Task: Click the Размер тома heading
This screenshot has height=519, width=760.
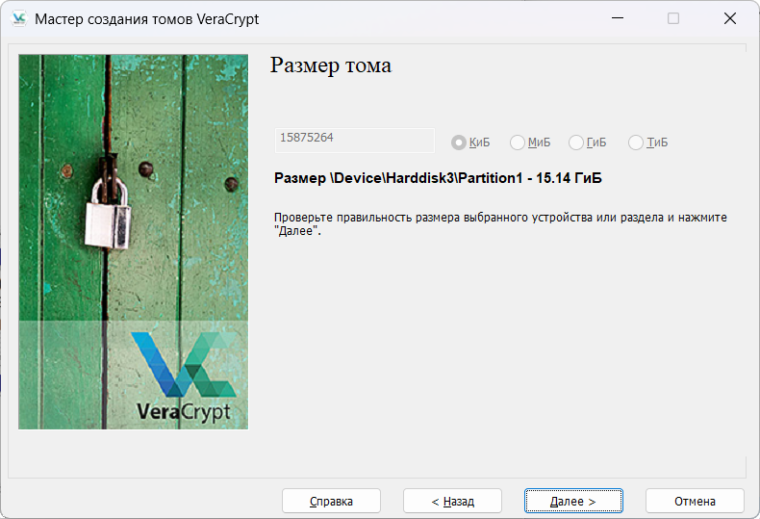Action: tap(331, 66)
